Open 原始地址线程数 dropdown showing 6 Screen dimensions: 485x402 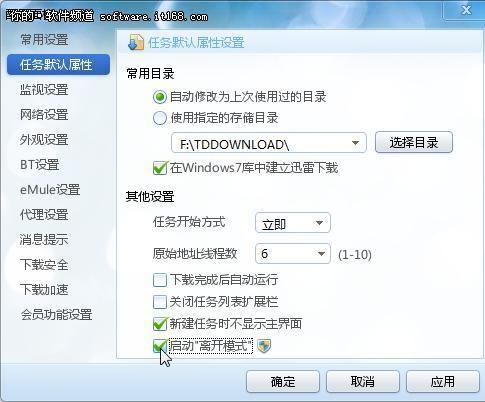tap(293, 254)
